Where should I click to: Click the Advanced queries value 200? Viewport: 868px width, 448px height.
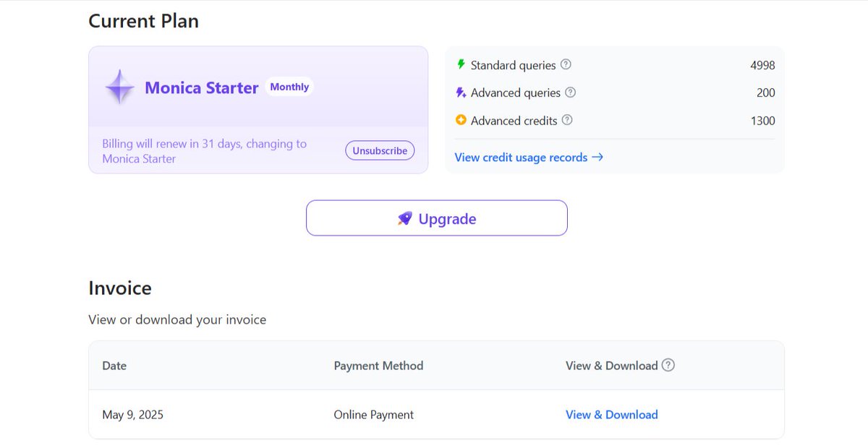click(765, 92)
